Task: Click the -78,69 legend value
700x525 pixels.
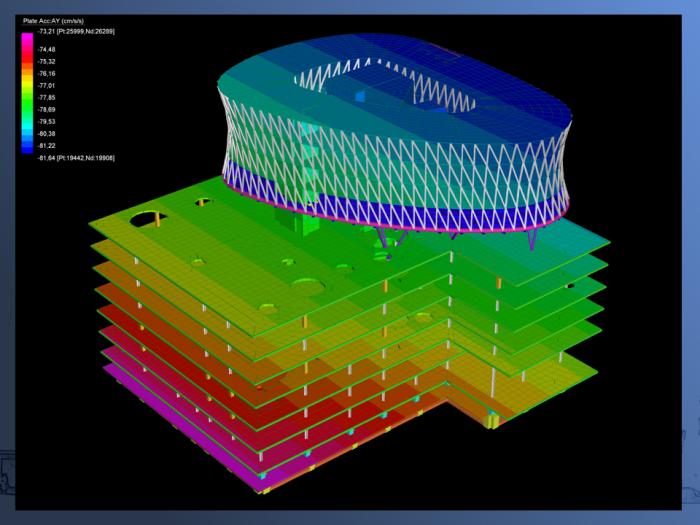Action: point(47,109)
